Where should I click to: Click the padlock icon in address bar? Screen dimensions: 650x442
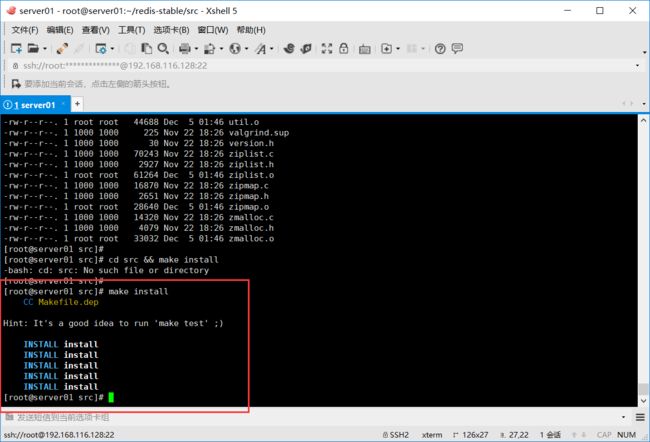tap(15, 66)
